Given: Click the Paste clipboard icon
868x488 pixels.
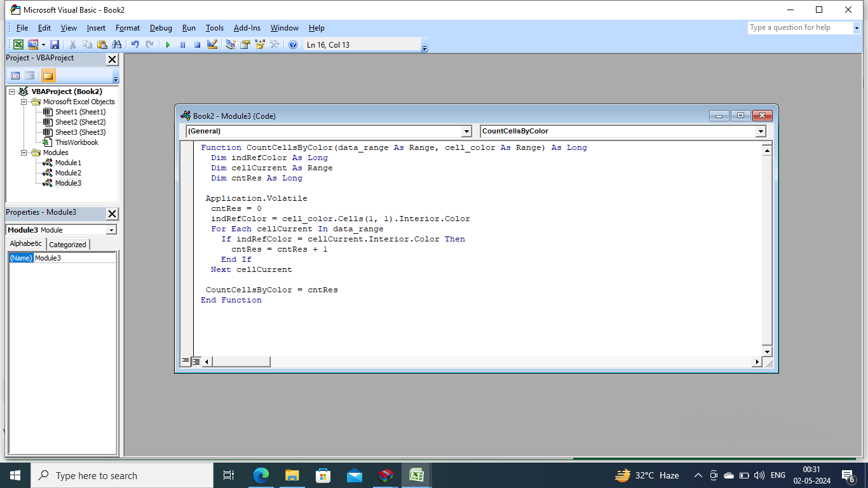Looking at the screenshot, I should (x=102, y=44).
